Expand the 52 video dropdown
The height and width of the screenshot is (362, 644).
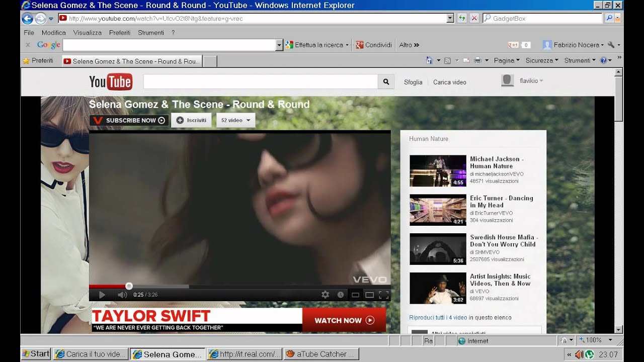point(235,120)
